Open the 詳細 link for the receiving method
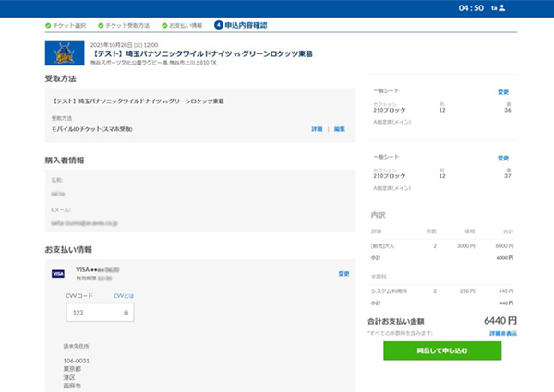The image size is (554, 392). pos(317,129)
